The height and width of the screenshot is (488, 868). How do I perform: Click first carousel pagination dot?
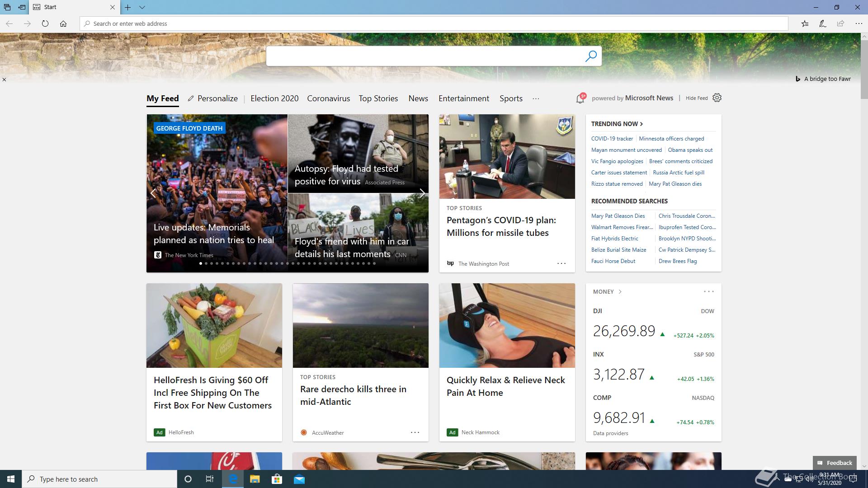tap(201, 263)
